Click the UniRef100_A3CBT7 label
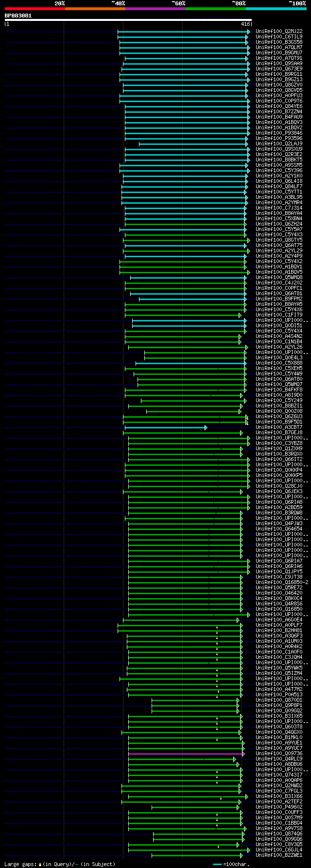Screen dimensions: 311x868 click(x=279, y=427)
